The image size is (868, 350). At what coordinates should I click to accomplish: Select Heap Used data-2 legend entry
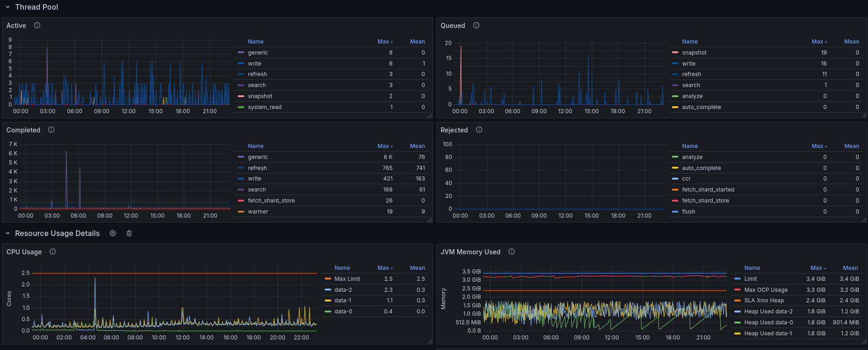pyautogui.click(x=768, y=312)
